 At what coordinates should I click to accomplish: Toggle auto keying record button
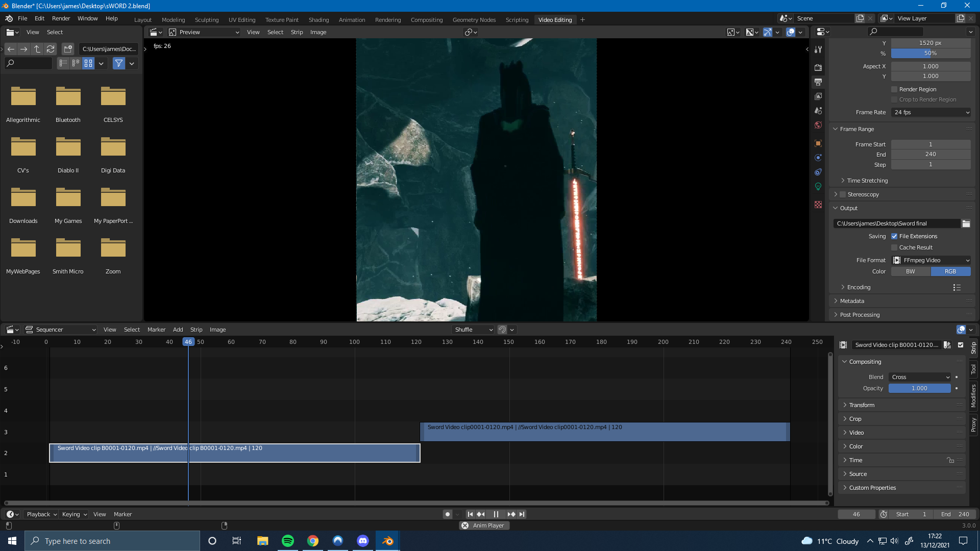[x=448, y=514]
